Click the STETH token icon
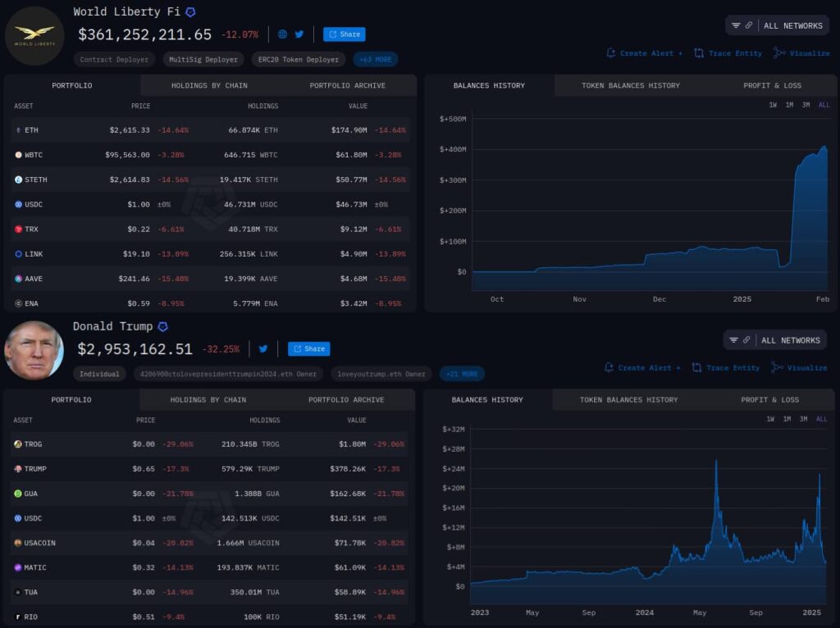Screen dimensions: 840x628 coord(18,180)
